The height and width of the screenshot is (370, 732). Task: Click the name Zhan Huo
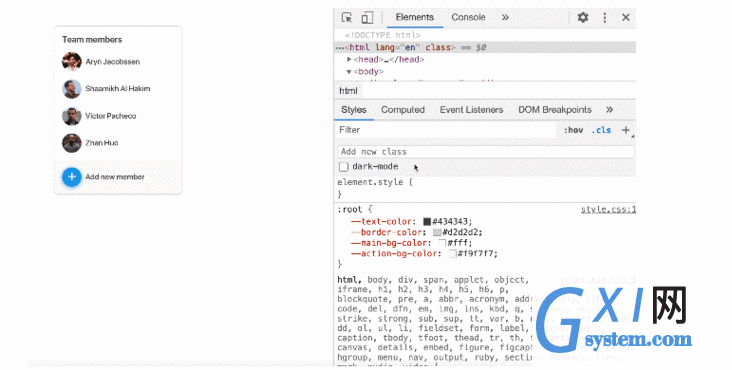[102, 143]
